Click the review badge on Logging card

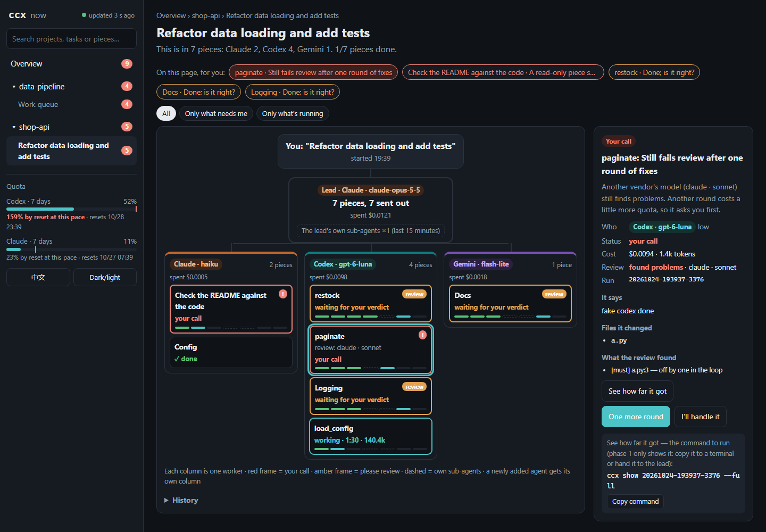(x=414, y=387)
